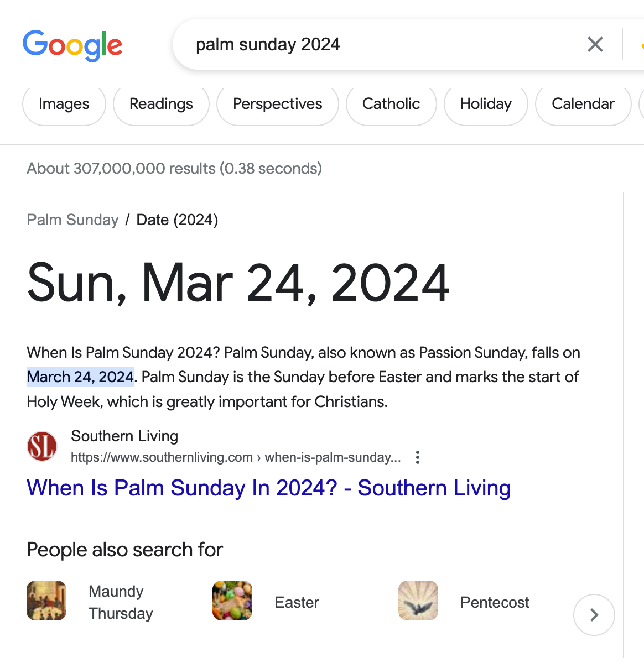Open "When Is Palm Sunday In 2024?" link

tap(268, 488)
